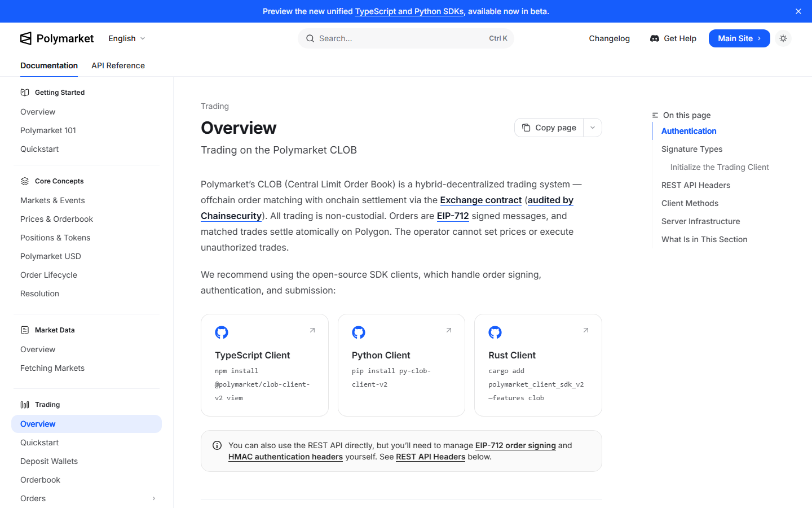The width and height of the screenshot is (812, 508).
Task: Follow REST API Headers link in callout
Action: click(430, 457)
